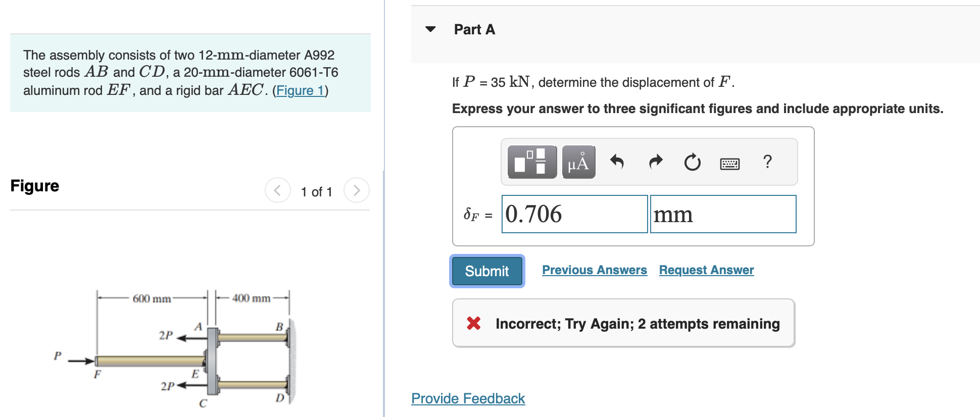The image size is (980, 417).
Task: Click the mm units field
Action: [x=722, y=214]
